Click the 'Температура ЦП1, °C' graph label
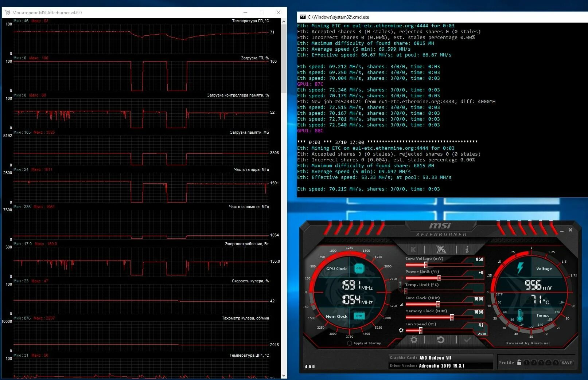 tap(249, 355)
